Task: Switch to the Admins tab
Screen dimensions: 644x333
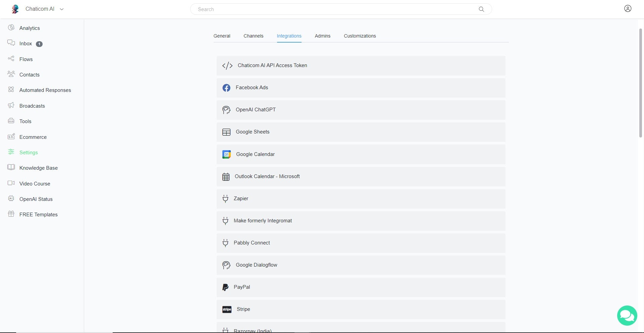Action: click(x=322, y=36)
